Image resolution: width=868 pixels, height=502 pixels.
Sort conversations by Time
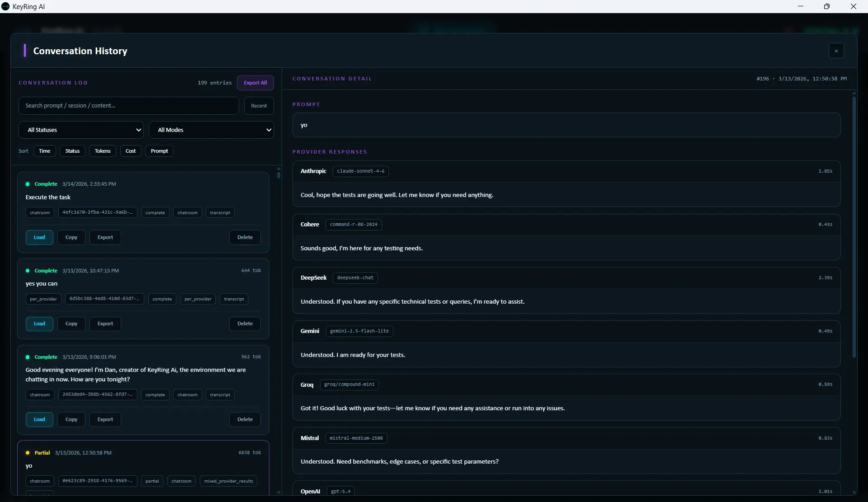[x=45, y=151]
